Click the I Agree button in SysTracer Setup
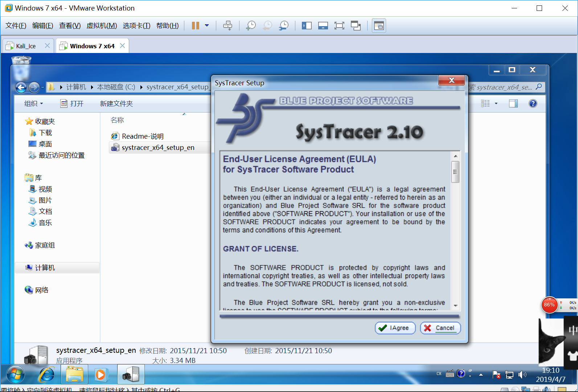 pyautogui.click(x=395, y=328)
